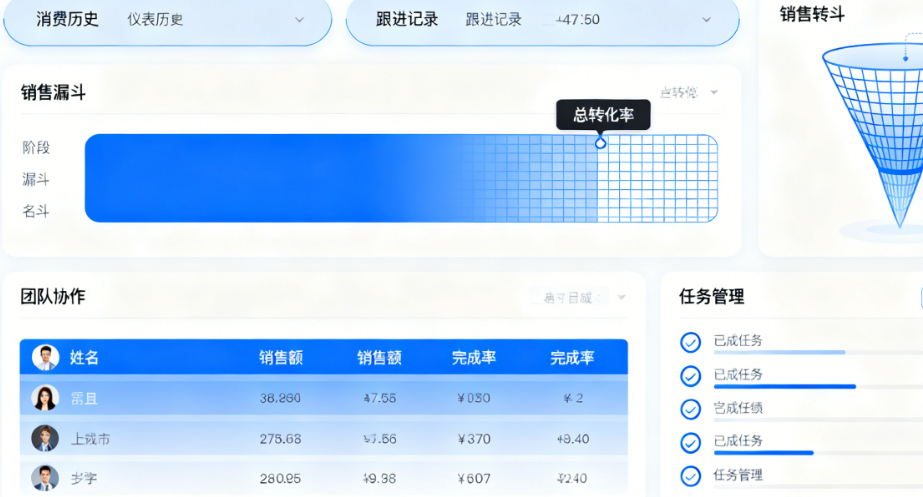Toggle the fourth task check circle
This screenshot has width=923, height=497.
coord(690,443)
